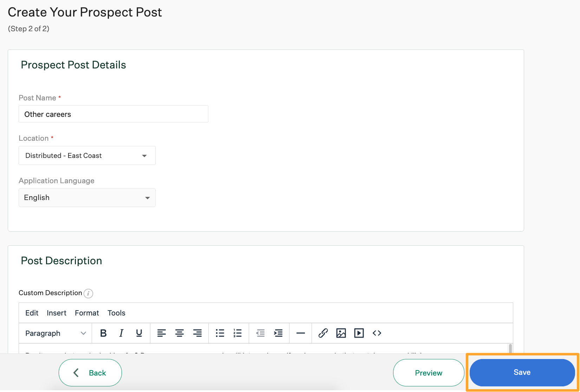The image size is (580, 392).
Task: Open the Insert menu in the editor
Action: [56, 313]
